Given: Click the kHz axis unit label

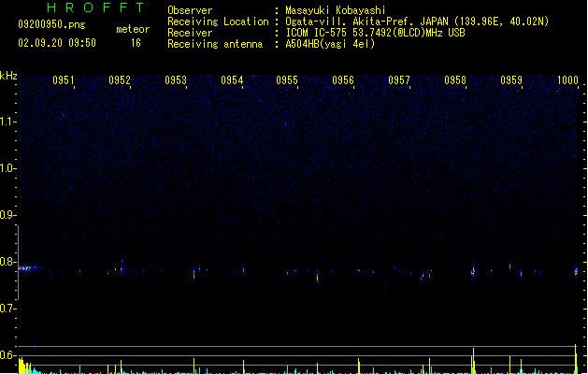Looking at the screenshot, I should click(x=8, y=76).
